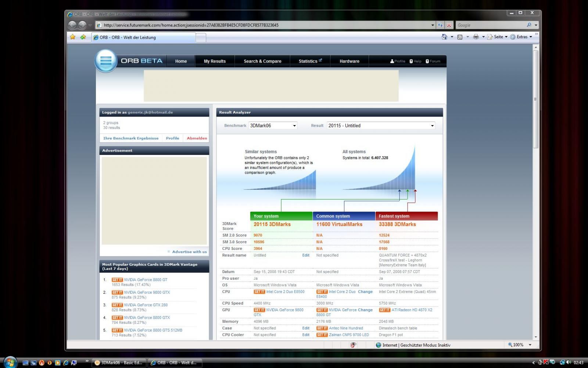
Task: Click the Forum link in top bar
Action: pos(433,61)
